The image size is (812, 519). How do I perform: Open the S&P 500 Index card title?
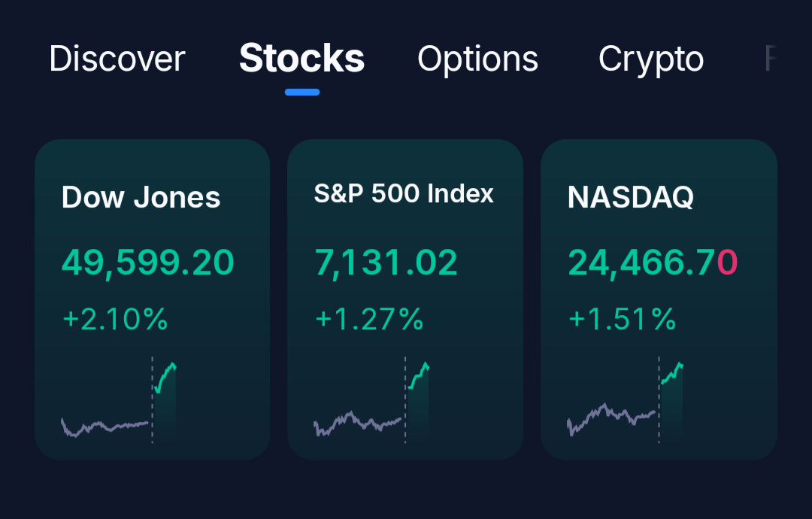pyautogui.click(x=404, y=194)
